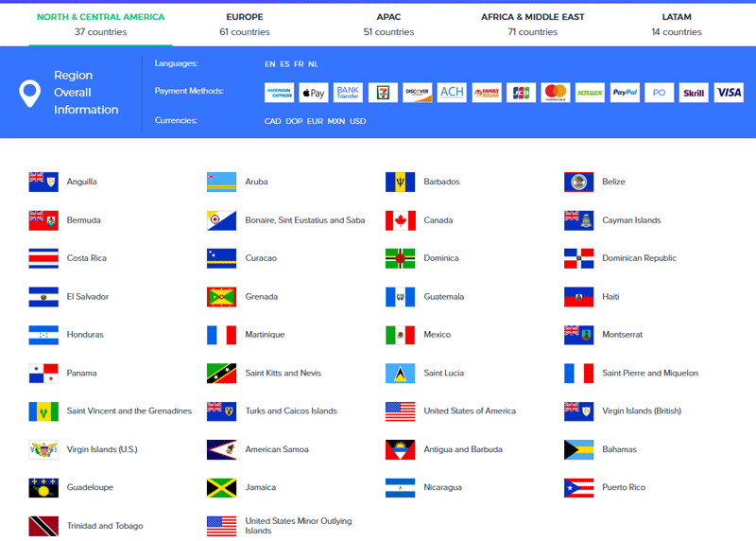The height and width of the screenshot is (541, 756).
Task: Switch to the LATAM tab
Action: pos(677,24)
